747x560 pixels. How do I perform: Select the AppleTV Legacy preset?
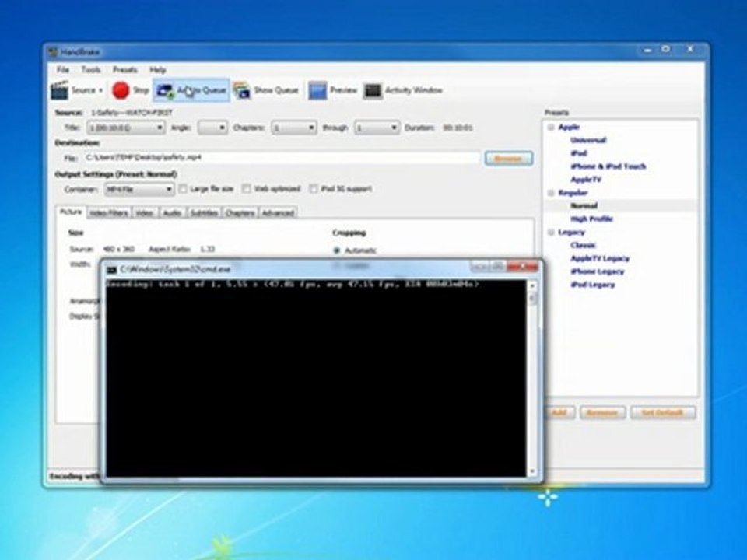click(x=600, y=258)
